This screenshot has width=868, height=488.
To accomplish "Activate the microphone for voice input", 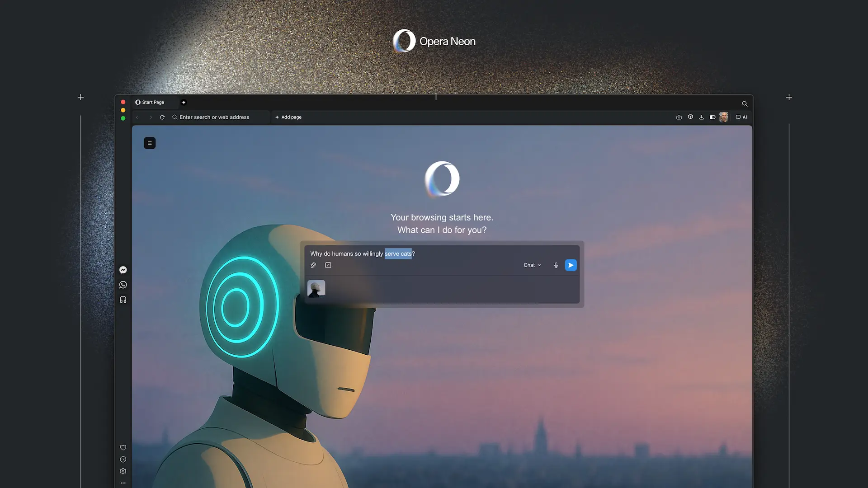I will coord(556,265).
